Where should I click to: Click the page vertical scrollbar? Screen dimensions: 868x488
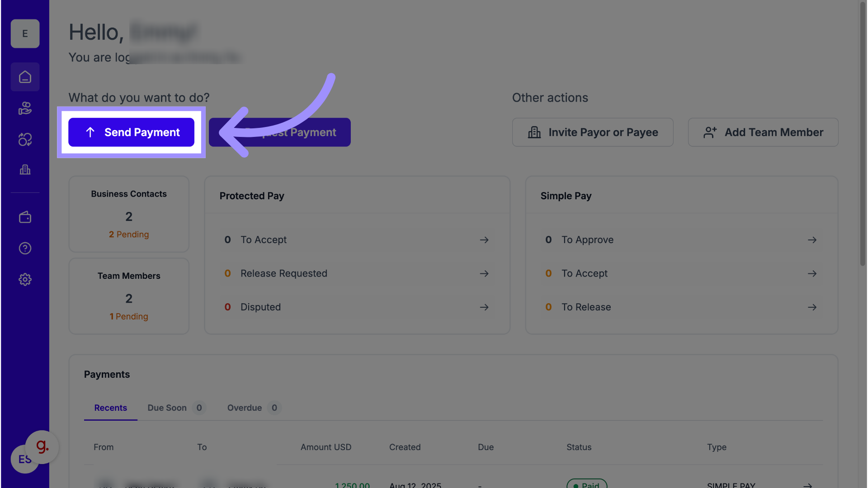(x=863, y=136)
